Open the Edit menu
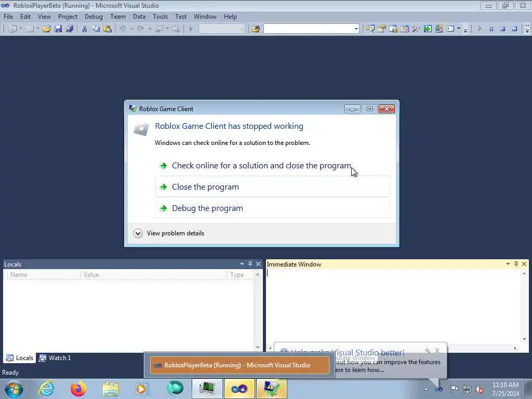The image size is (532, 399). pos(25,16)
